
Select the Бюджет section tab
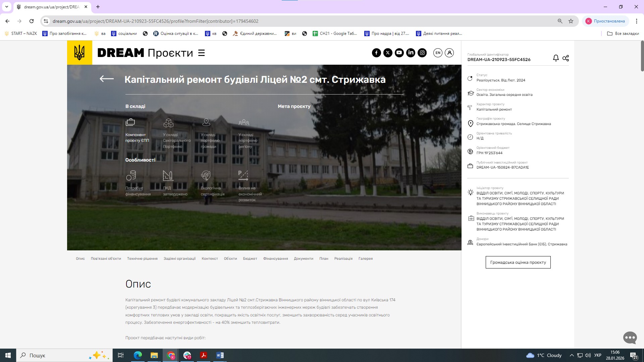(x=250, y=258)
